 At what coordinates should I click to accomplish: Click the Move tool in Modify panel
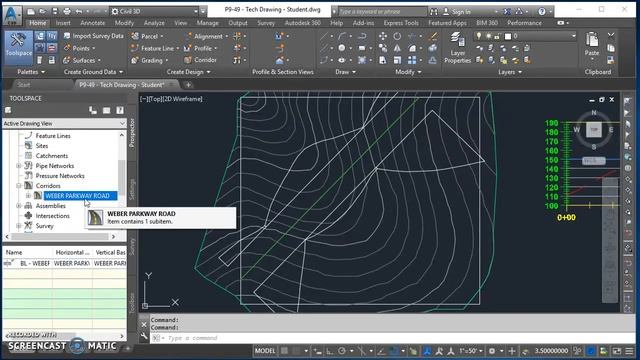pos(383,36)
